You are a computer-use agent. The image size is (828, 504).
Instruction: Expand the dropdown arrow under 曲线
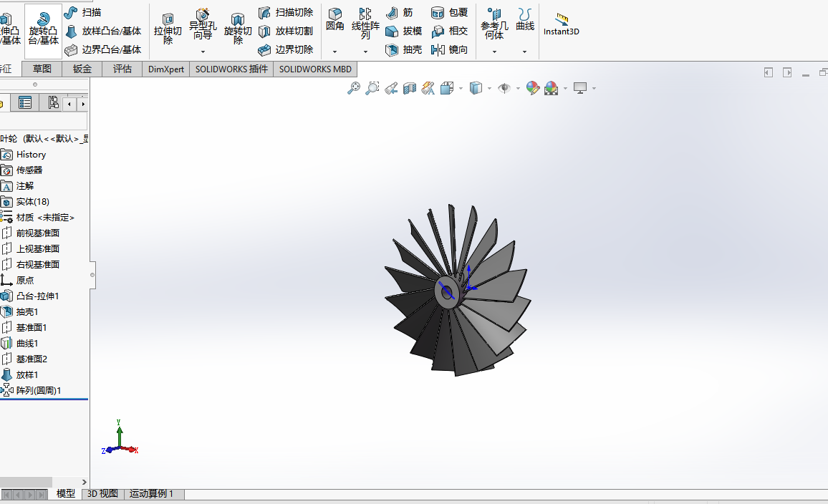(524, 52)
